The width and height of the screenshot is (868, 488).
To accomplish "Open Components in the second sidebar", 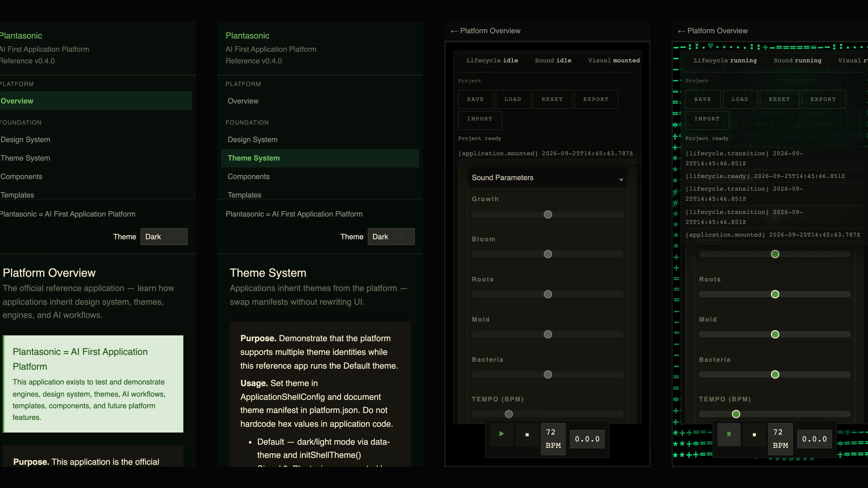I will coord(320,177).
